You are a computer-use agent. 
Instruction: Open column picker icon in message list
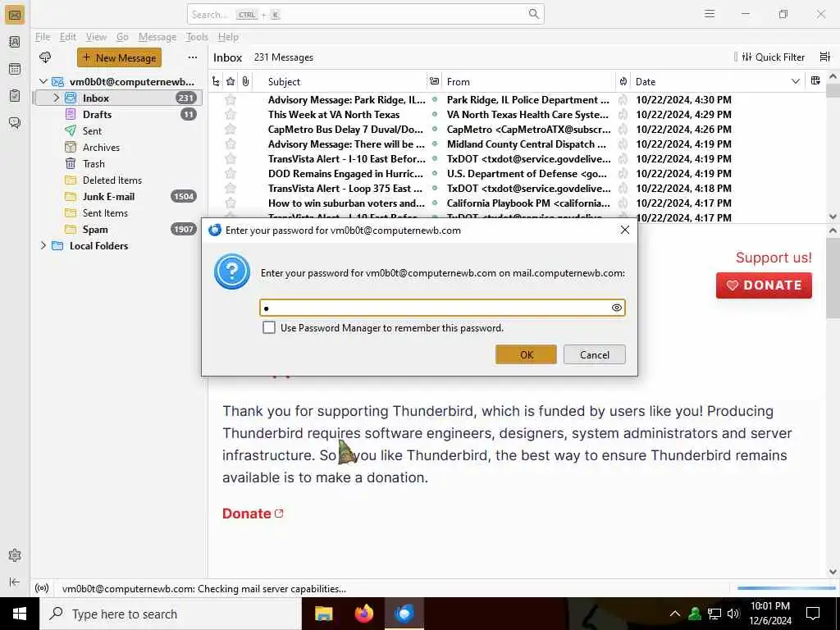click(815, 81)
